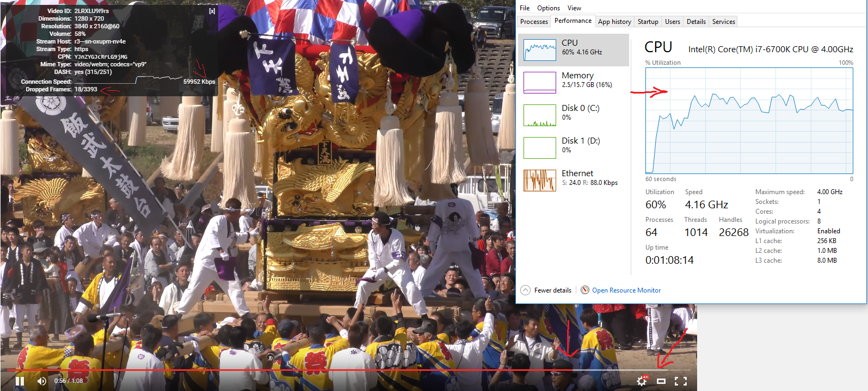This screenshot has width=868, height=391.
Task: Open the video settings gear icon
Action: click(642, 381)
